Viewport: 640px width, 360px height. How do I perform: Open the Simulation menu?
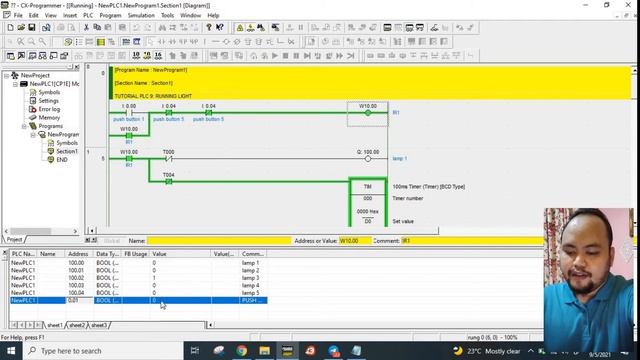(141, 16)
